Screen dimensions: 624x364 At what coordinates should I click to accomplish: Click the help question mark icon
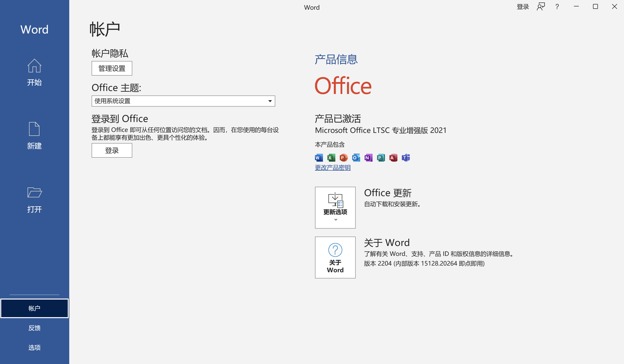[x=557, y=7]
